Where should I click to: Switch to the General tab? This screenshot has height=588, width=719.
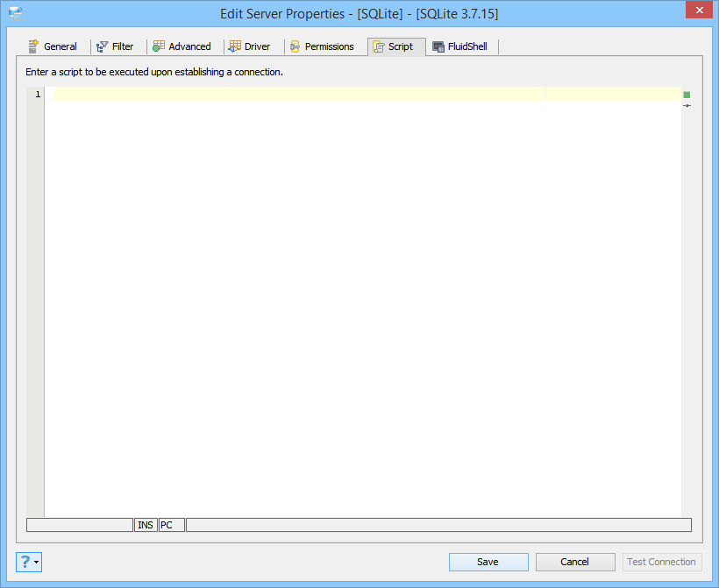53,46
